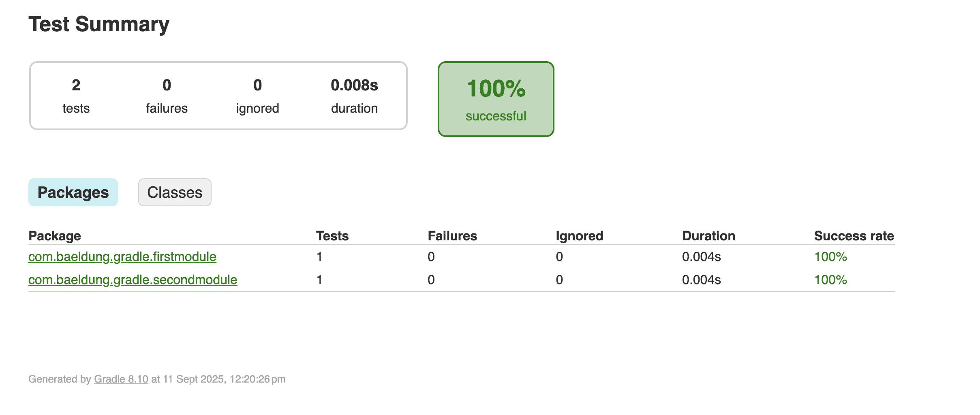Viewport: 980px width, 415px height.
Task: Click the 0.008s duration value
Action: click(354, 86)
